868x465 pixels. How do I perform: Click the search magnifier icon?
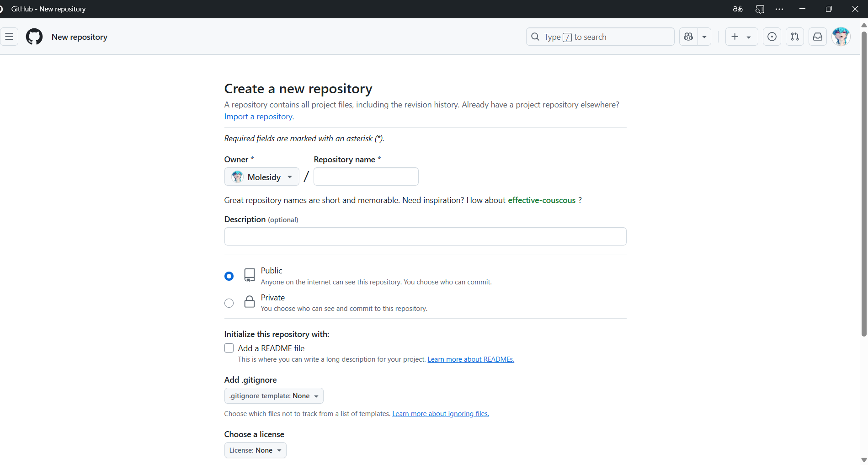tap(535, 37)
